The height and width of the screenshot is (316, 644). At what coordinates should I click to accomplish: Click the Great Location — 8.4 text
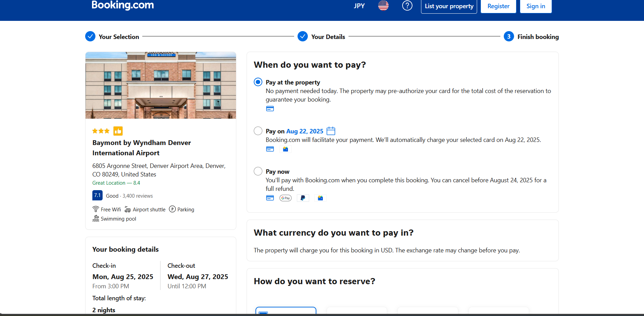click(x=116, y=183)
